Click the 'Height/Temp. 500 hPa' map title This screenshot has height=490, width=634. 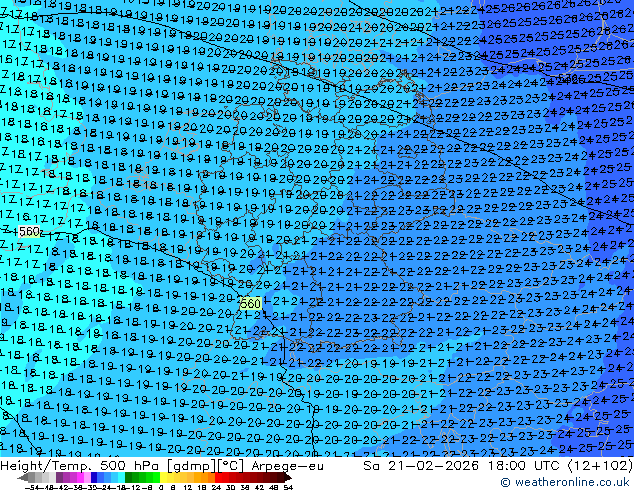coord(82,466)
